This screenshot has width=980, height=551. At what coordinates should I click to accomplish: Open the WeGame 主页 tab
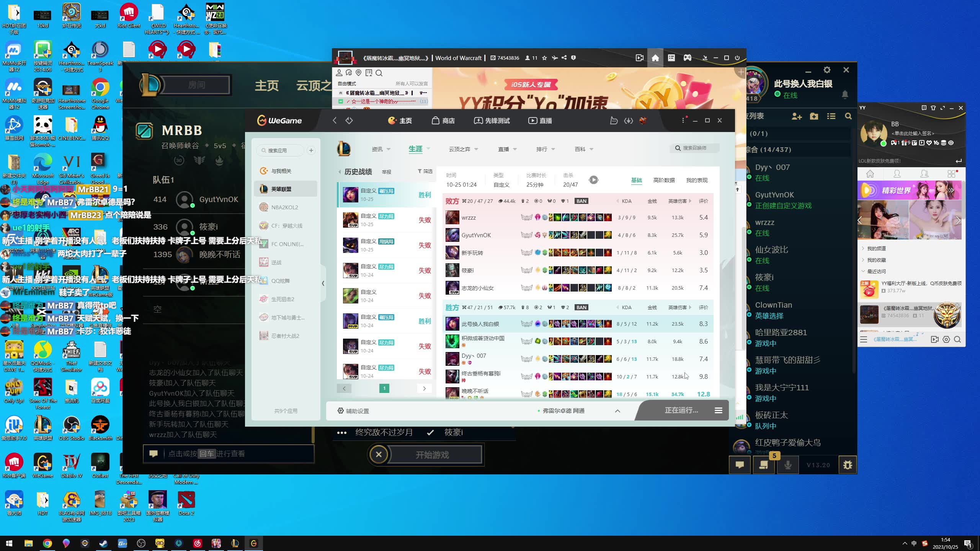click(x=400, y=121)
